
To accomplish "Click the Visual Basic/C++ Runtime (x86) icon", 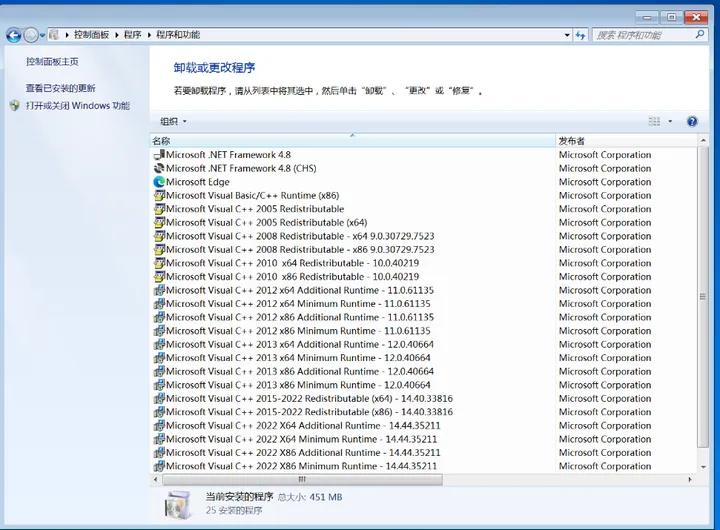I will coord(159,195).
